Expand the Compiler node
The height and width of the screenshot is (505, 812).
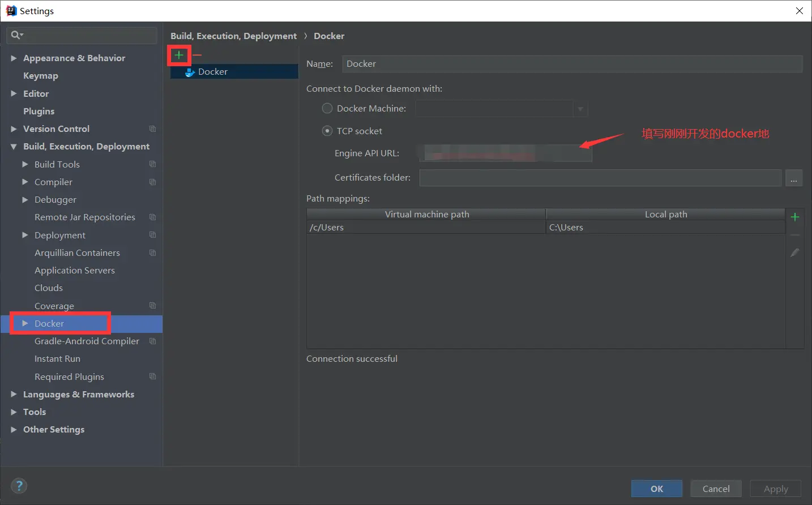click(25, 182)
